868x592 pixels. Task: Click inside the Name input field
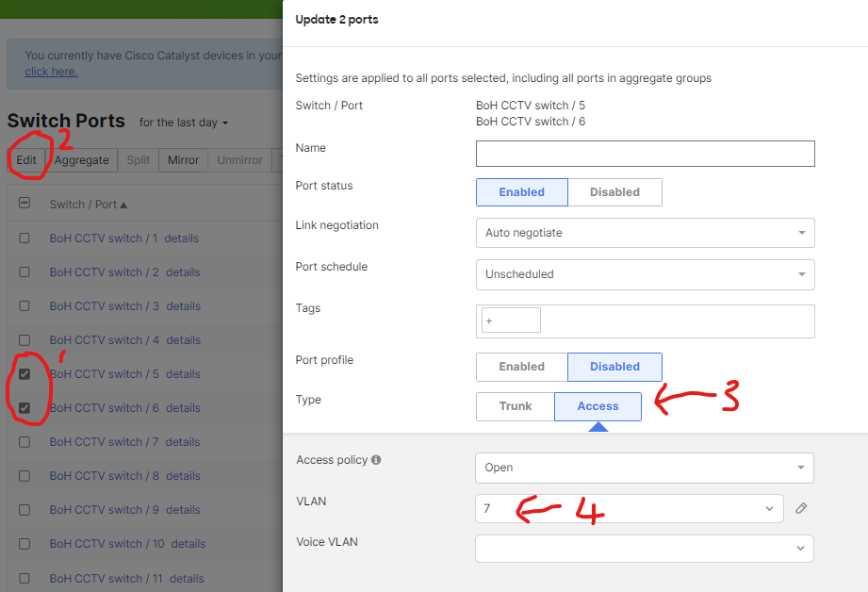pyautogui.click(x=645, y=153)
